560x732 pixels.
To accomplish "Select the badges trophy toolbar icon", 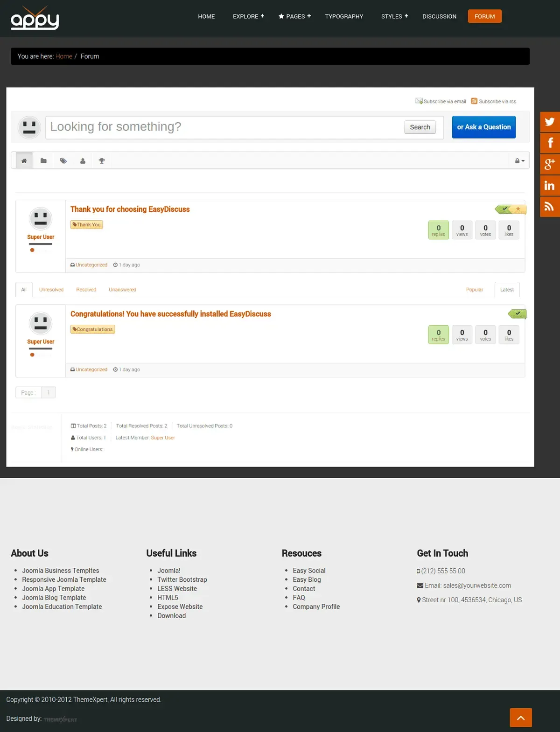I will tap(102, 160).
